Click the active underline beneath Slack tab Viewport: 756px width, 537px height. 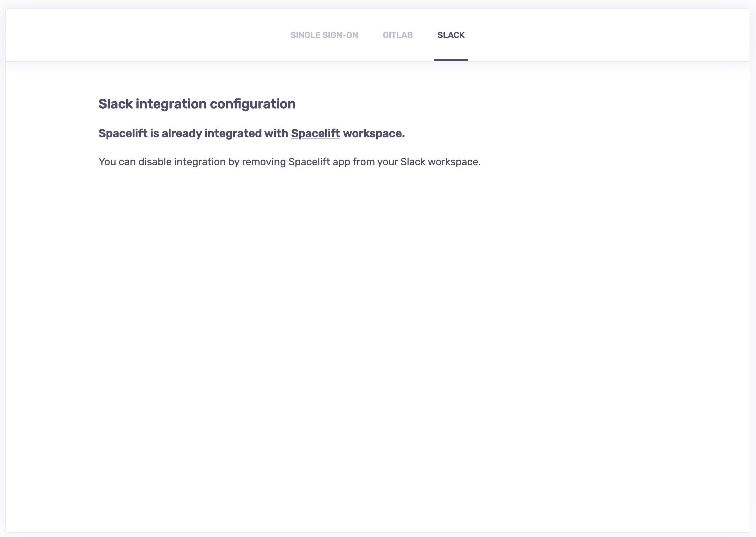[451, 60]
